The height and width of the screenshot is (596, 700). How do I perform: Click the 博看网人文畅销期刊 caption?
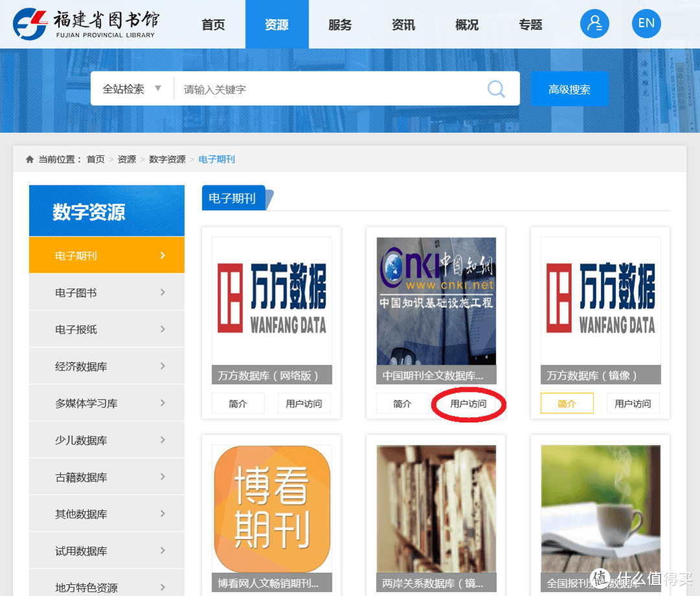tap(272, 582)
